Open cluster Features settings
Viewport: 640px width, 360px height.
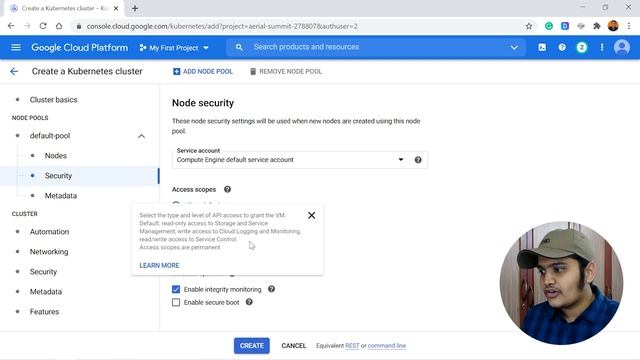coord(44,311)
